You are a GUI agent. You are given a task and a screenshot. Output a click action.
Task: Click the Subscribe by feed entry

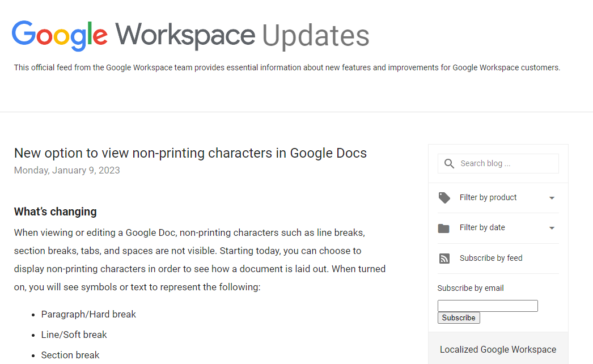(x=490, y=258)
